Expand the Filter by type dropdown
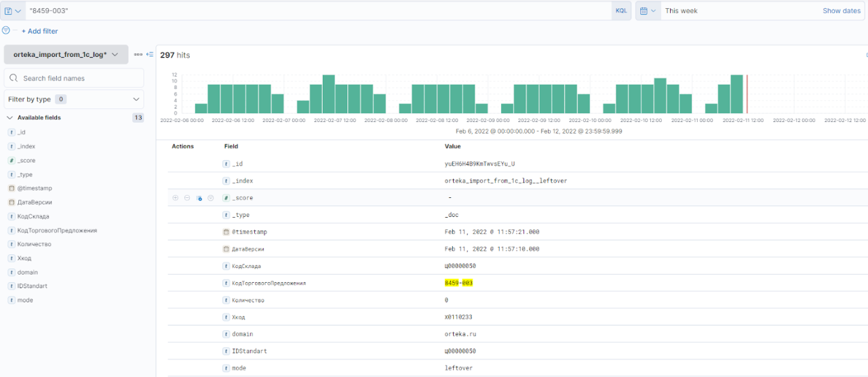The width and height of the screenshot is (868, 377). 74,99
